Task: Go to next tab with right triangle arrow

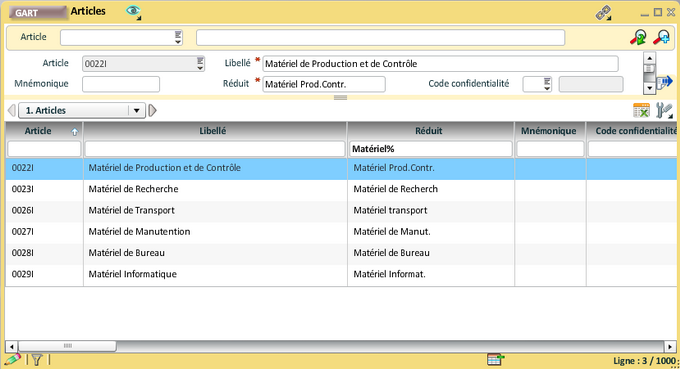Action: 152,111
